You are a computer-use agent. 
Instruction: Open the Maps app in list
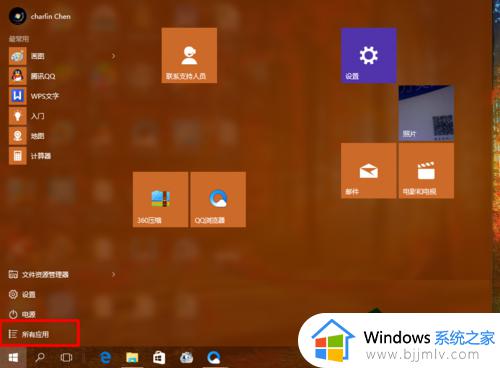pos(27,136)
